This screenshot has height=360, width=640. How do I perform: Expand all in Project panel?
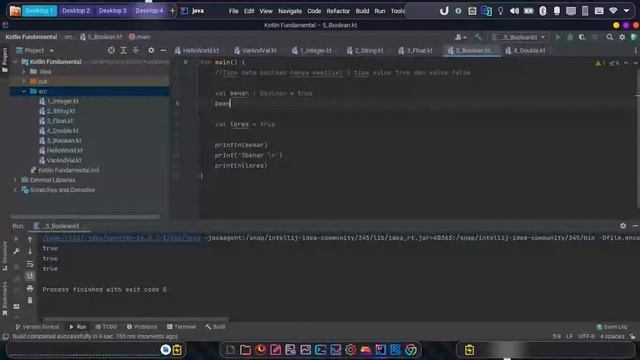point(123,50)
